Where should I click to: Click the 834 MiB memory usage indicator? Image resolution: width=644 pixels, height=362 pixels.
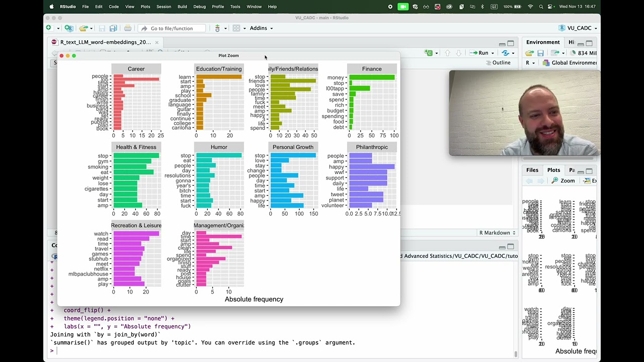(584, 53)
